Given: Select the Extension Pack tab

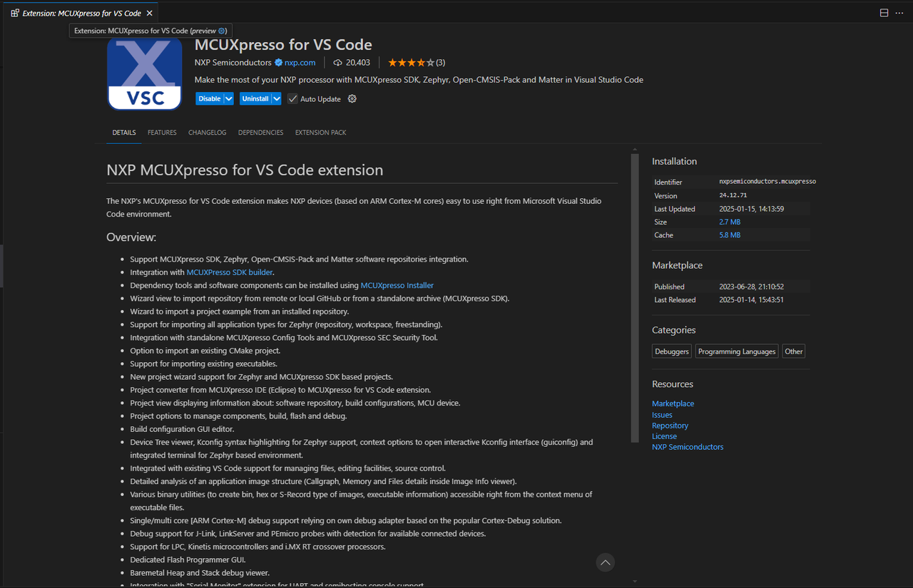Looking at the screenshot, I should point(320,133).
